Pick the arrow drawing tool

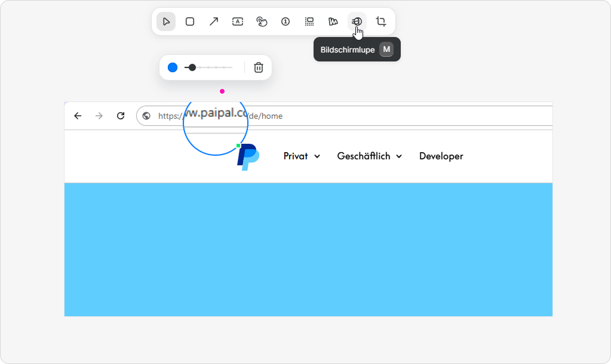(x=214, y=21)
